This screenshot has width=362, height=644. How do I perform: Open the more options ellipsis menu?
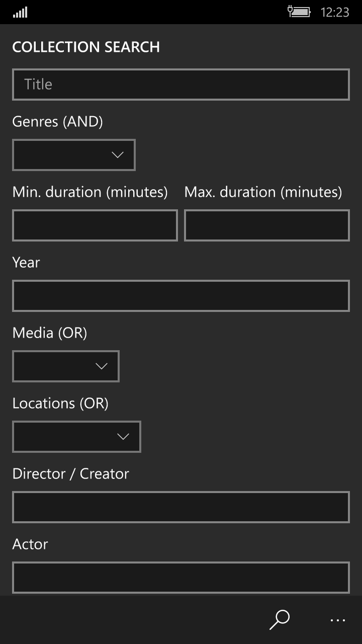tap(338, 620)
